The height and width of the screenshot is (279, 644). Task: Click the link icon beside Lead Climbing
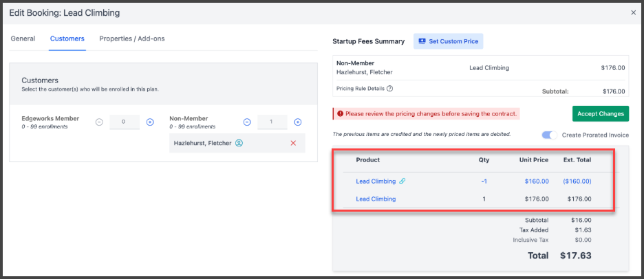pyautogui.click(x=402, y=181)
